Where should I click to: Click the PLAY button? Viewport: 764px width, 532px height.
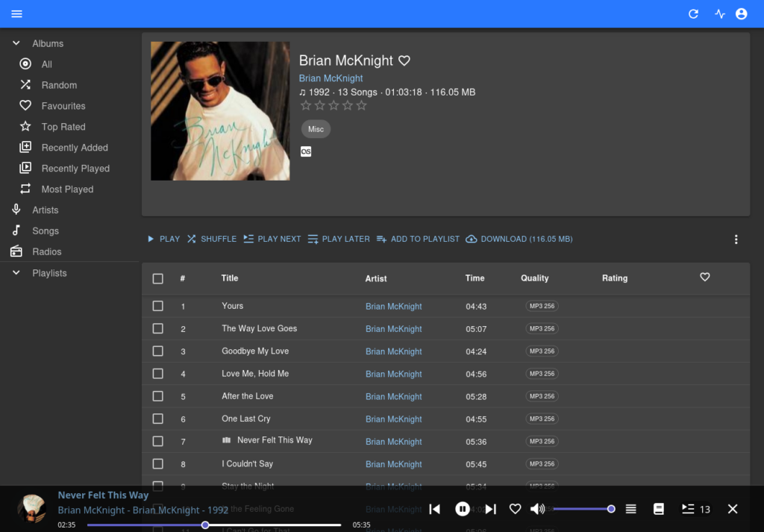[163, 240]
